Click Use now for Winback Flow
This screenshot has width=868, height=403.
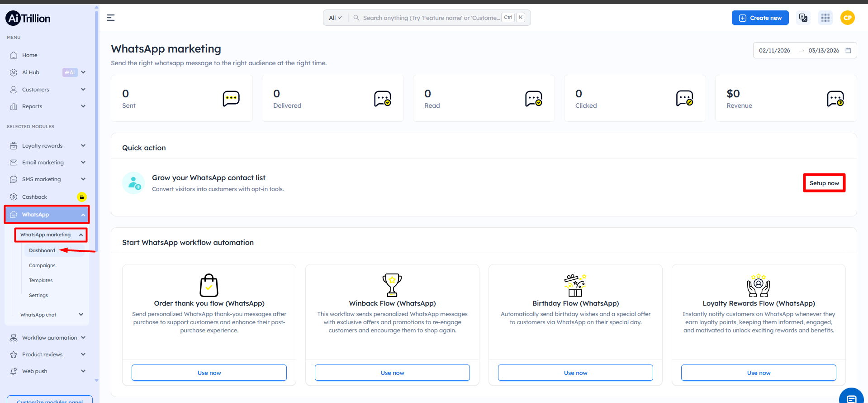392,373
